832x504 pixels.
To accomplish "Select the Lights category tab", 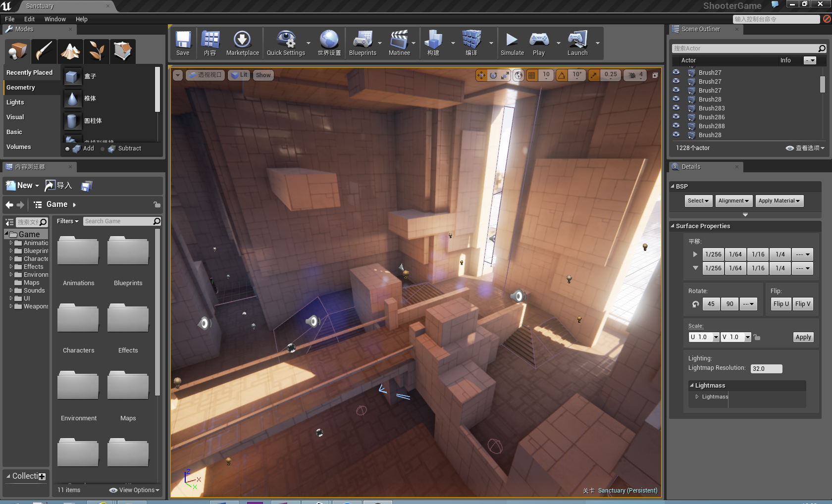I will [x=32, y=102].
